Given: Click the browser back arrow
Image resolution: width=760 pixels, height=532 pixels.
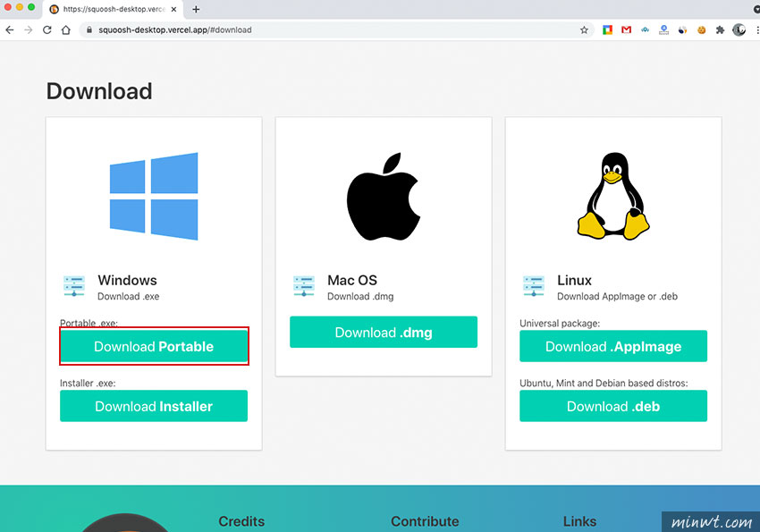Looking at the screenshot, I should (x=10, y=30).
